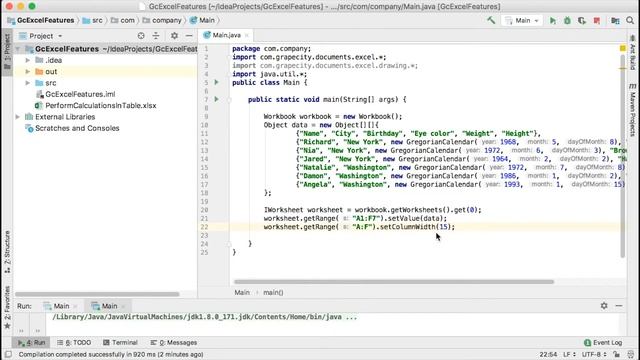Open the 1: Project side tool tab
Image resolution: width=640 pixels, height=360 pixels.
(x=7, y=52)
